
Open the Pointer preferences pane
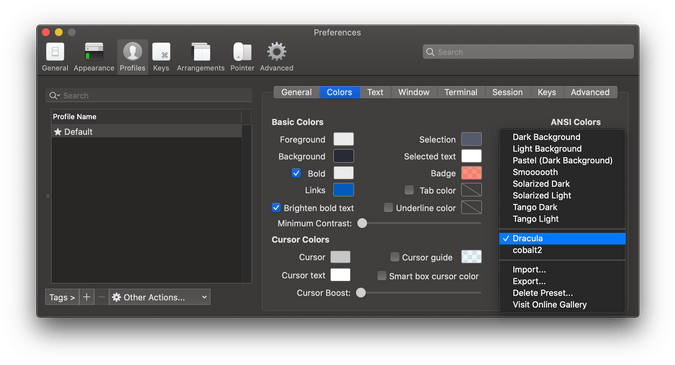(x=242, y=56)
